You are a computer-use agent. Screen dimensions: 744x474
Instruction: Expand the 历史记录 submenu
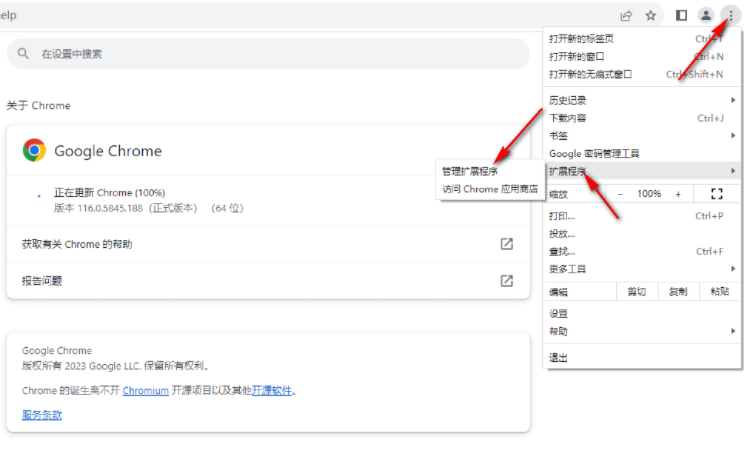[x=640, y=100]
